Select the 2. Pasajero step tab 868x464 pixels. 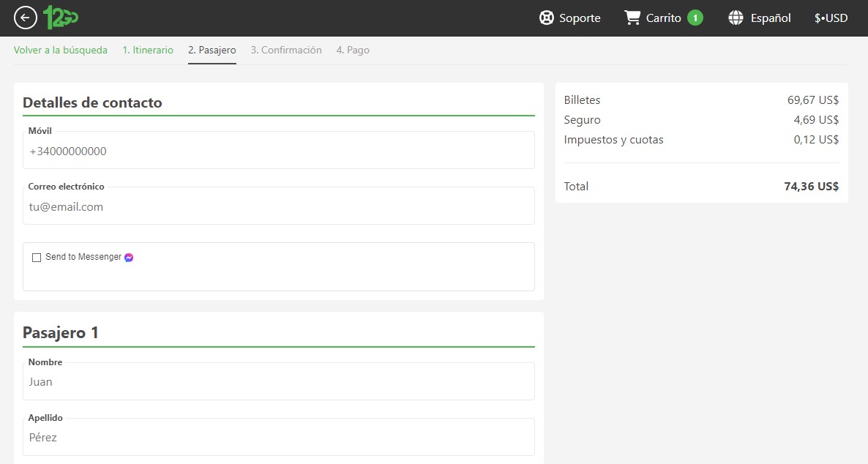212,50
